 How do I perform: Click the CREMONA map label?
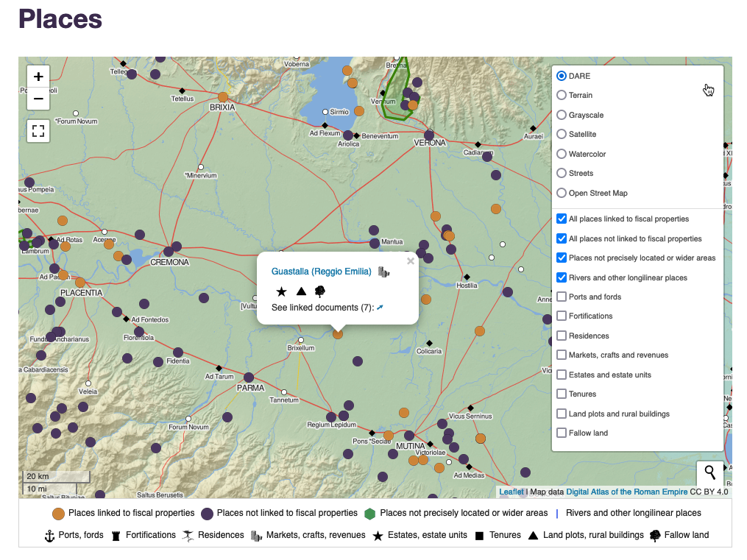[x=169, y=263]
